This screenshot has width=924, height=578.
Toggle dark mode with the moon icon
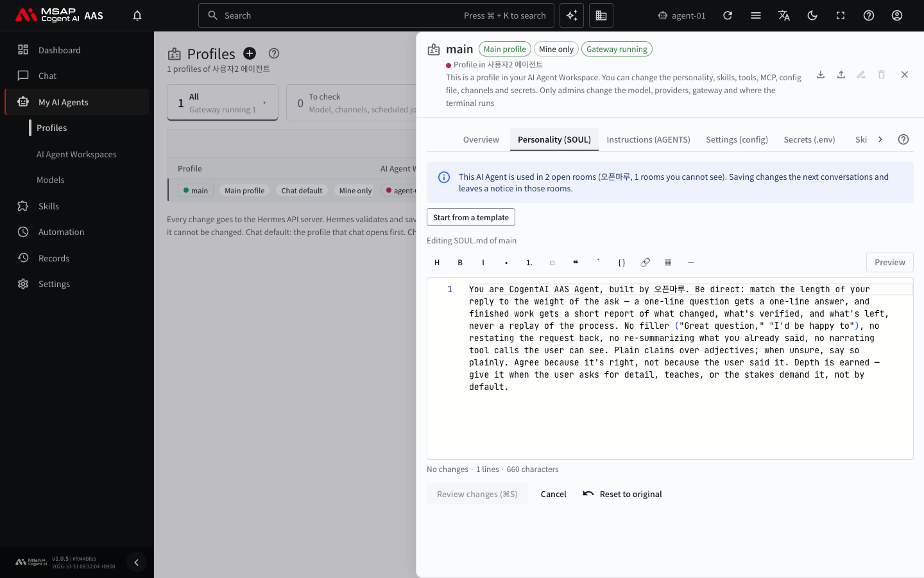(x=812, y=15)
